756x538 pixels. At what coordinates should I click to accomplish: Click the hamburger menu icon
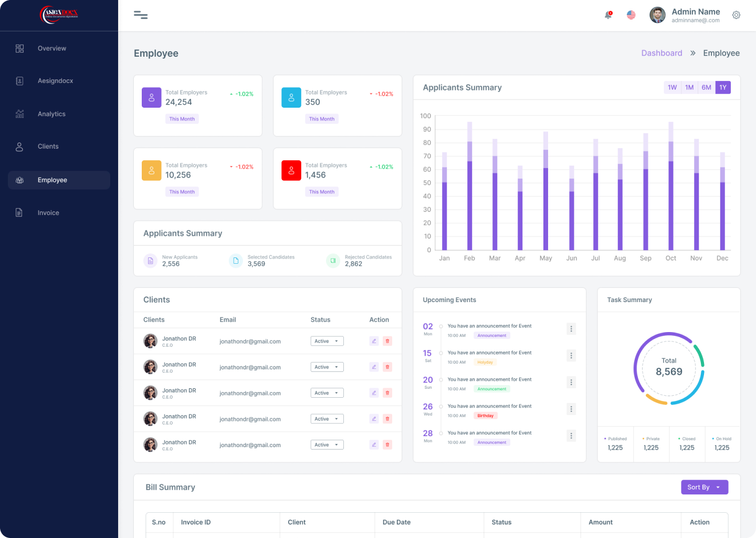click(x=141, y=15)
